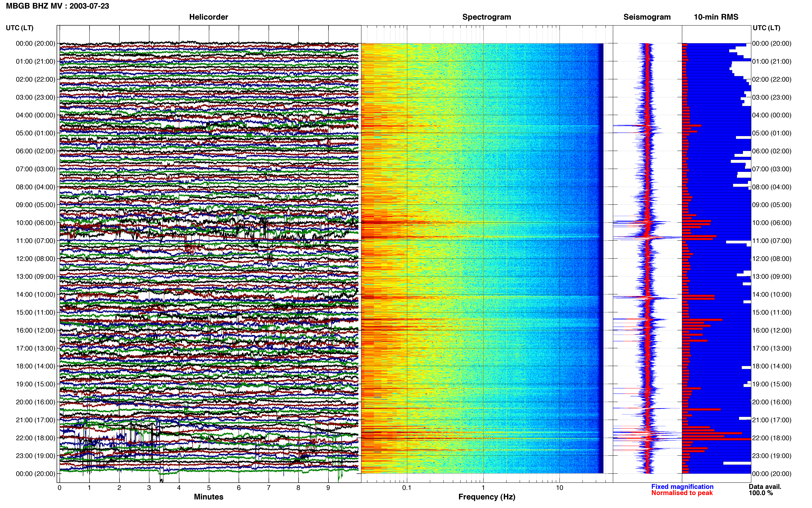Image resolution: width=812 pixels, height=508 pixels.
Task: Click the 'Seismogram' panel heading
Action: [647, 17]
